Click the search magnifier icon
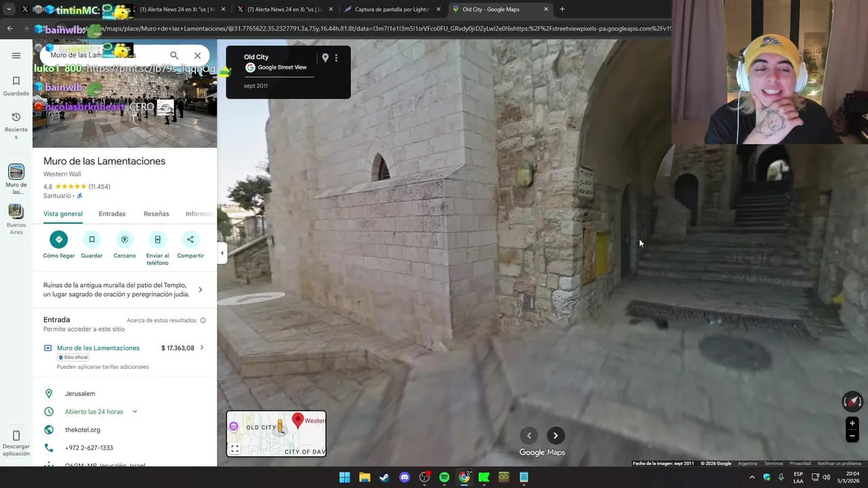The height and width of the screenshot is (488, 868). coord(174,56)
